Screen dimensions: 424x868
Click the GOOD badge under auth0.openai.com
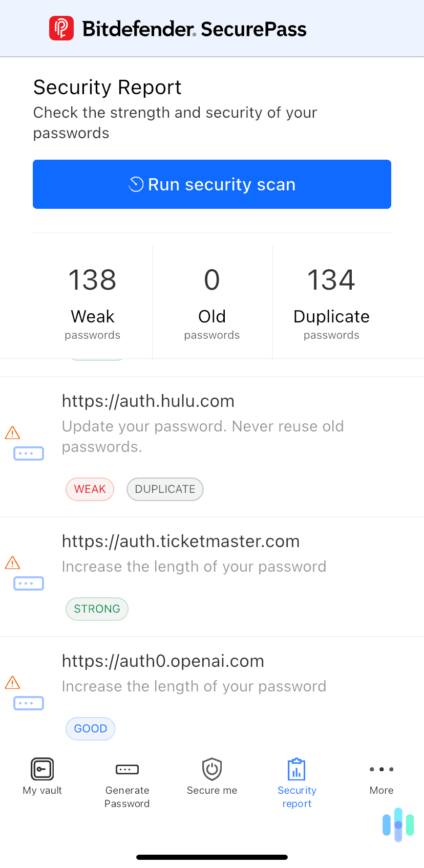click(x=90, y=728)
